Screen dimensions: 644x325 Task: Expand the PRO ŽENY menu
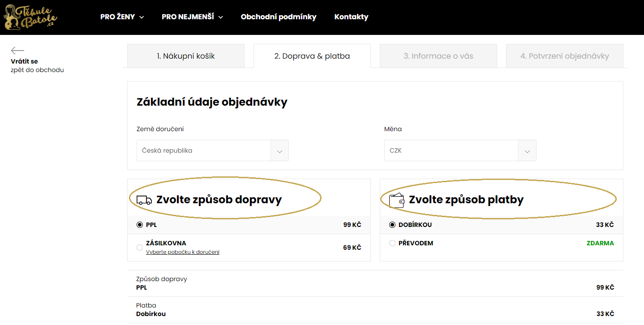click(122, 17)
